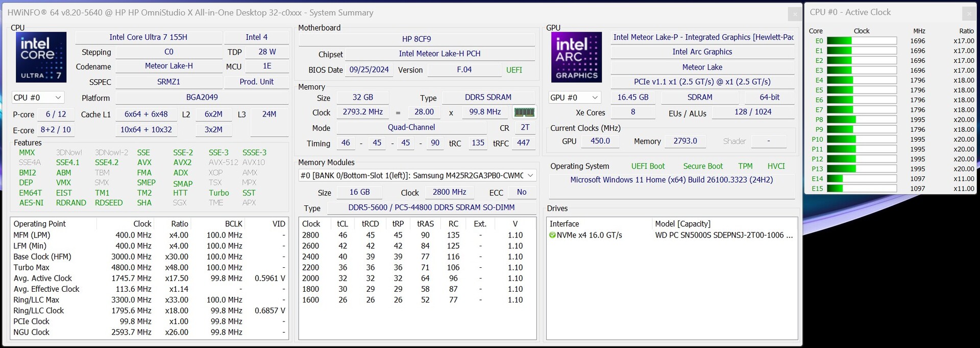Click the BIOS date 09/25/2024 field

click(x=369, y=69)
